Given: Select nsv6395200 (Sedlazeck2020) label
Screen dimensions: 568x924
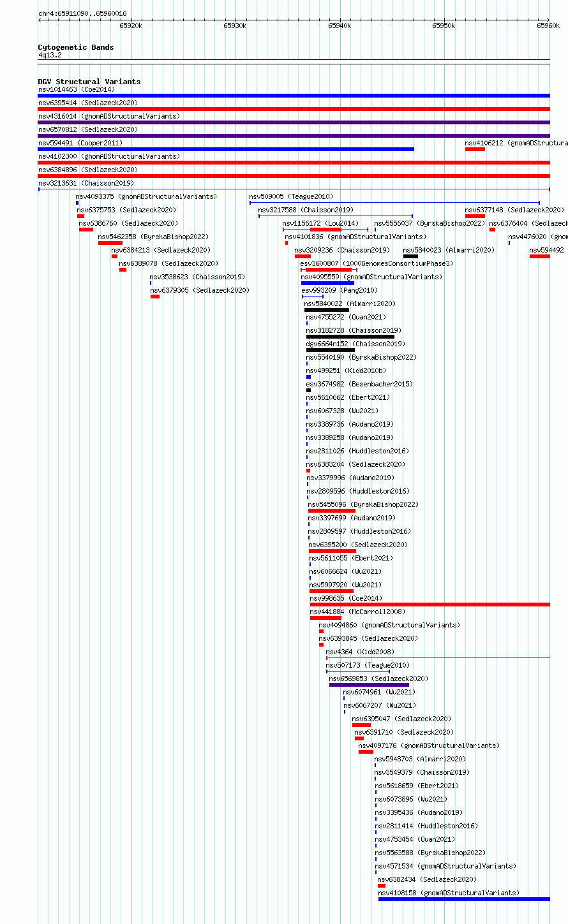Looking at the screenshot, I should pyautogui.click(x=358, y=545).
